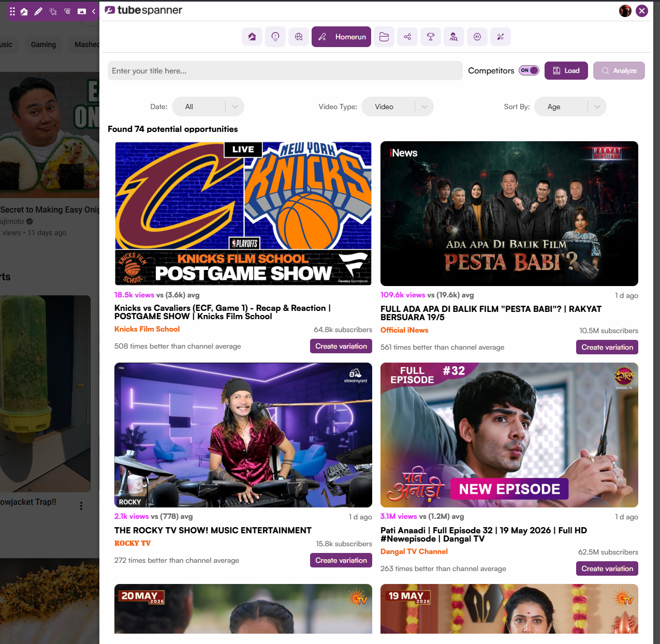The image size is (660, 644).
Task: Click 'Found 74 potential opportunities' heading
Action: [x=173, y=129]
